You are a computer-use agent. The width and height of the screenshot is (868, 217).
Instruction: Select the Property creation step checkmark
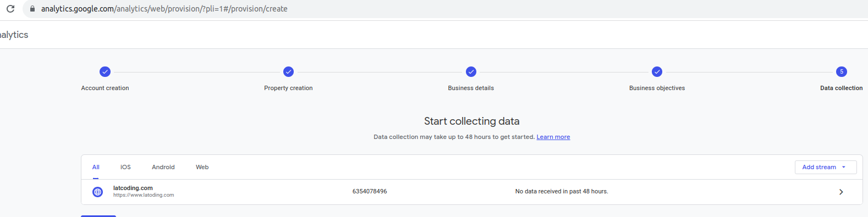point(288,72)
